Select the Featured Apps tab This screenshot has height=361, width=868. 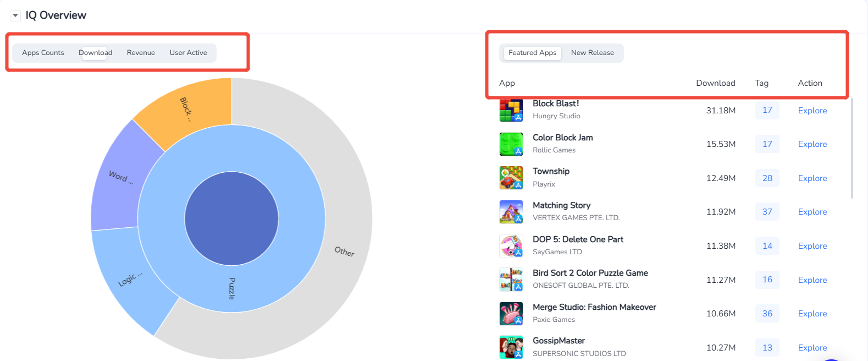pyautogui.click(x=532, y=53)
